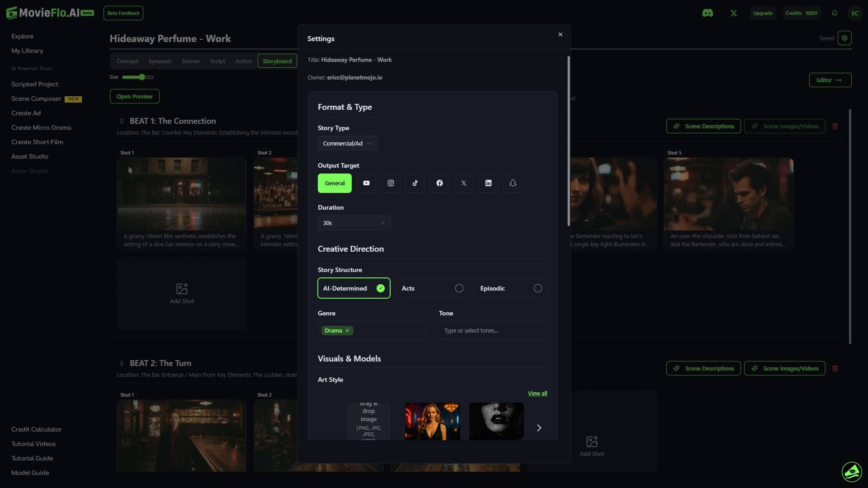Viewport: 868px width, 488px height.
Task: Click the settings gear next to Saved
Action: click(x=844, y=38)
